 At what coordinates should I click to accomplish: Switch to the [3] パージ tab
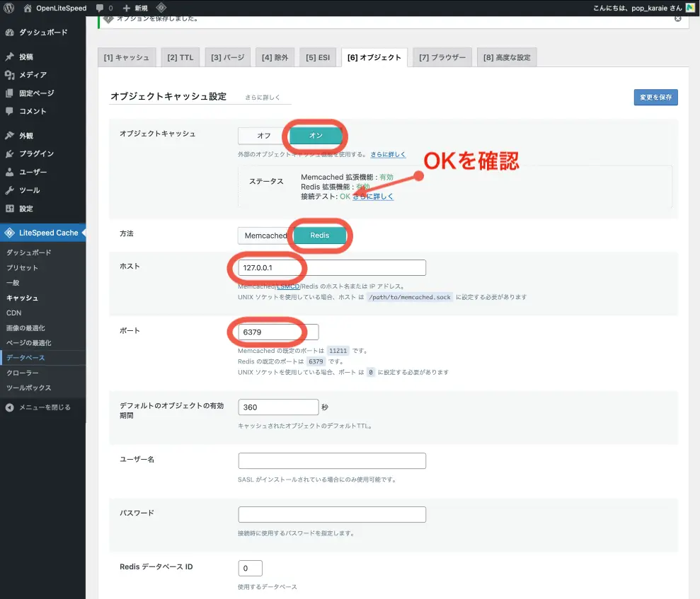[x=228, y=57]
